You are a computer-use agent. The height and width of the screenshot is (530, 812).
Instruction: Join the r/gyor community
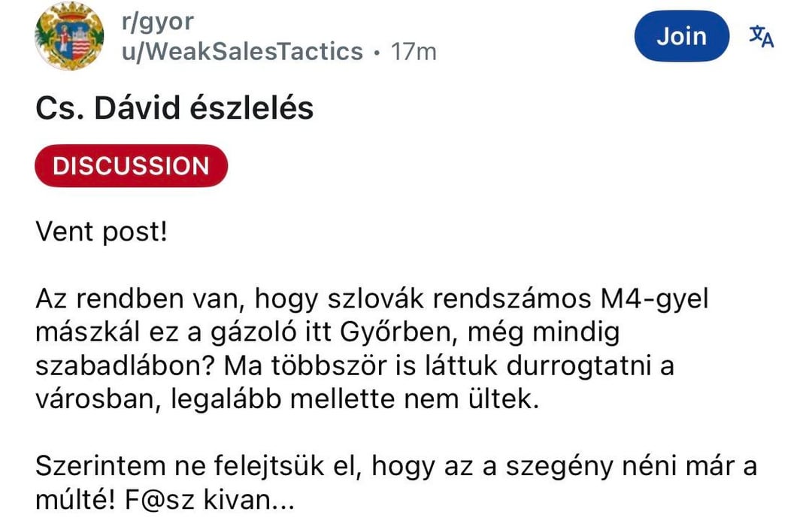pyautogui.click(x=681, y=36)
